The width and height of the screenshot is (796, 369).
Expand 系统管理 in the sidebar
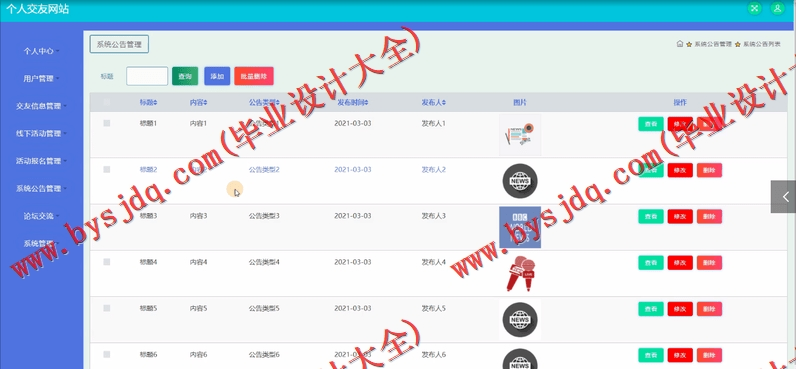point(42,243)
